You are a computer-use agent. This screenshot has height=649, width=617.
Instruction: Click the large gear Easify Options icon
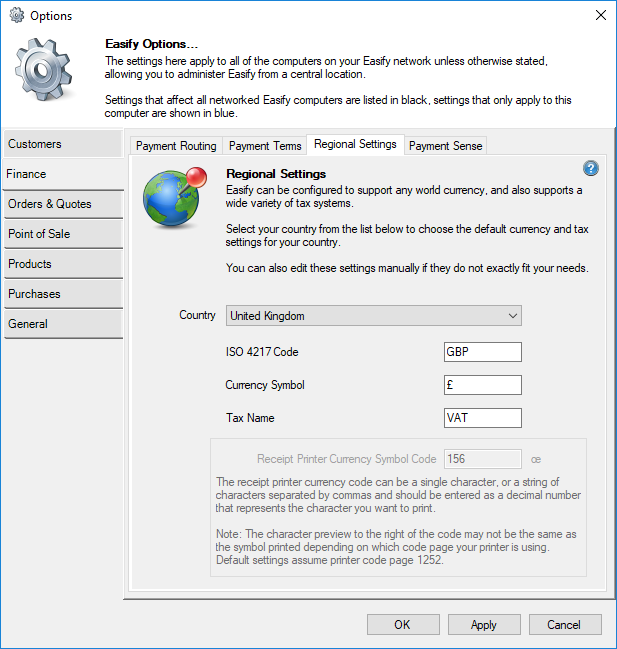[45, 73]
